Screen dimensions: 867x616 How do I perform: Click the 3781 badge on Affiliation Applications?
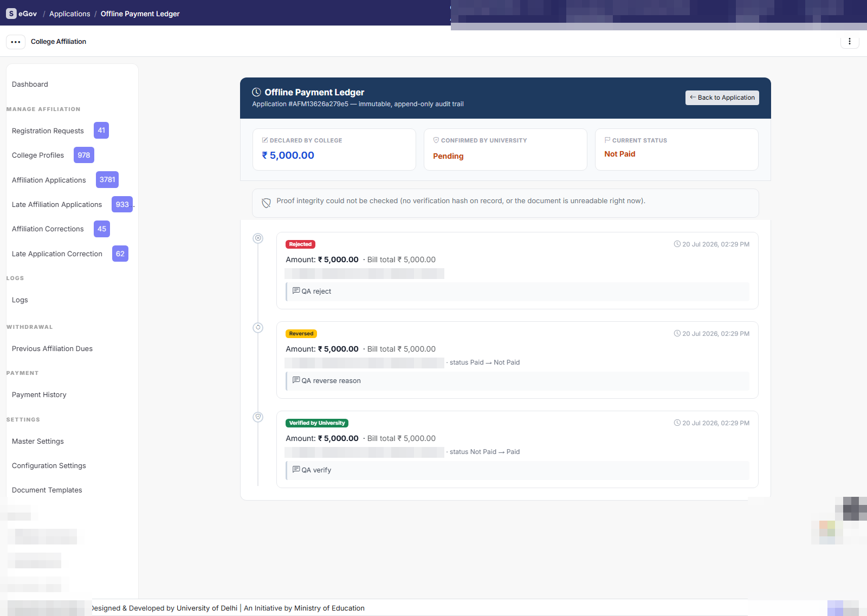click(x=107, y=180)
